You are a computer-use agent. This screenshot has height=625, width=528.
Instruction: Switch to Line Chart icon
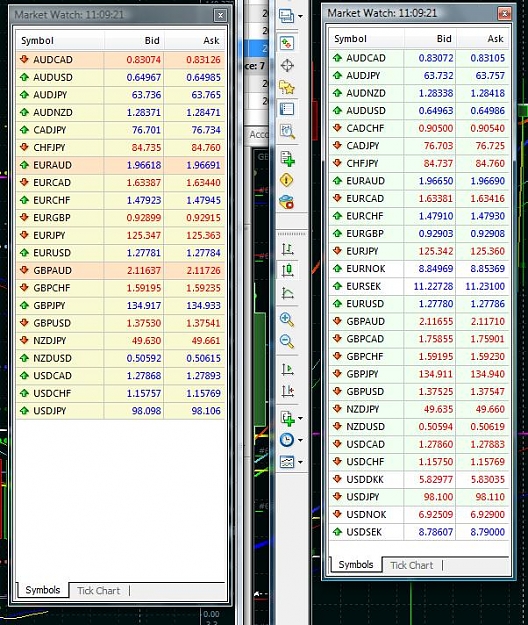pos(287,293)
